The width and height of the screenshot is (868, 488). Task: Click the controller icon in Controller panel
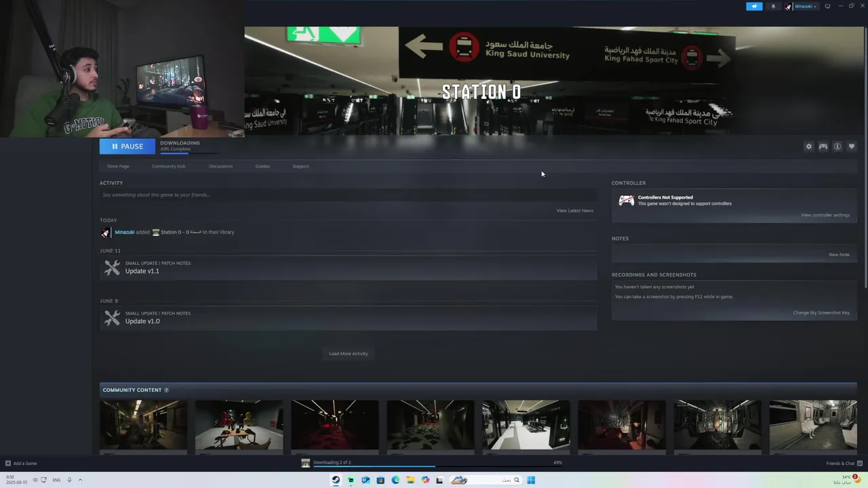click(x=627, y=201)
